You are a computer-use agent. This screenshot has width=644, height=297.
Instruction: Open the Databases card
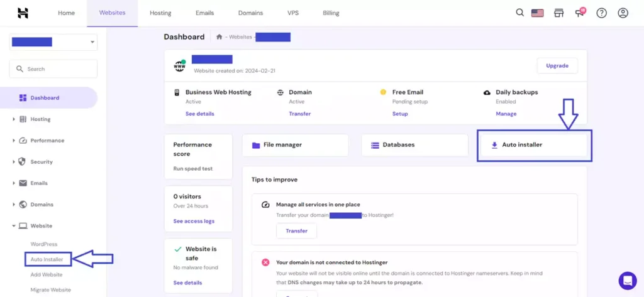click(x=415, y=145)
